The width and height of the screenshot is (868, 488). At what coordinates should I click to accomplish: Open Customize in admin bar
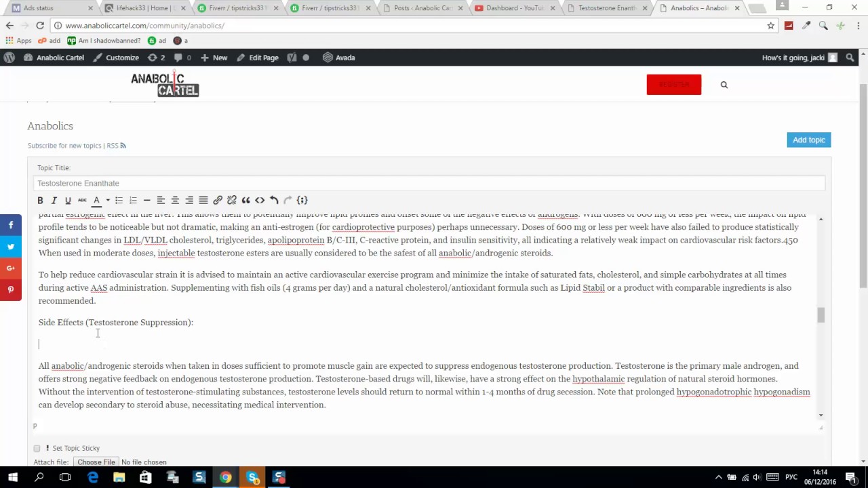pyautogui.click(x=116, y=58)
